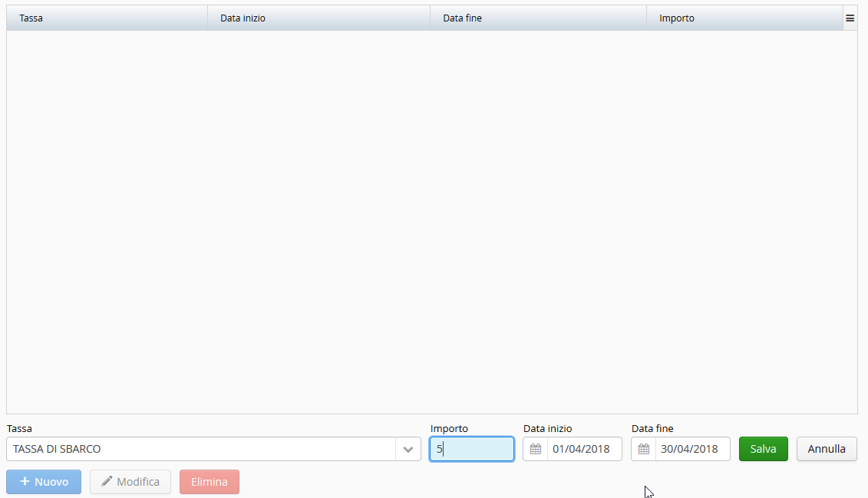Open the grid column menu icon
Image resolution: width=868 pixels, height=498 pixels.
850,18
